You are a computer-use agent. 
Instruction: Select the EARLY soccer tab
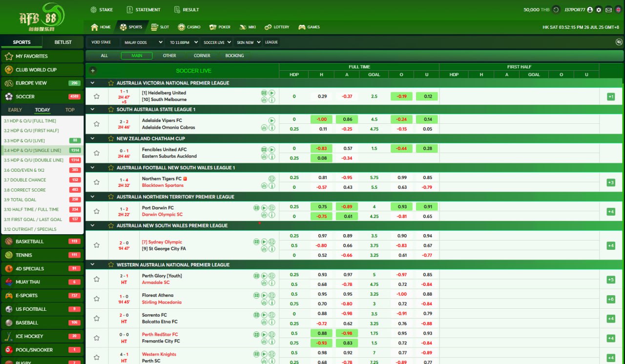(x=15, y=110)
